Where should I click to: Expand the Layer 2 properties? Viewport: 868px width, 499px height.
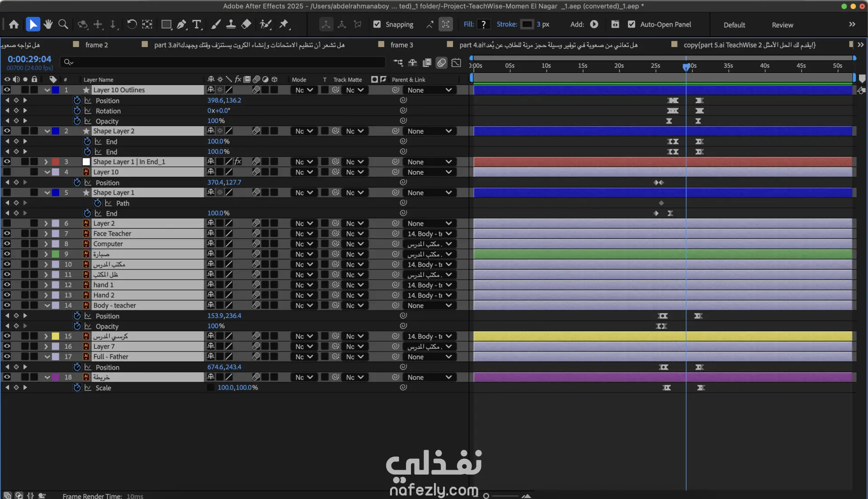click(x=46, y=223)
